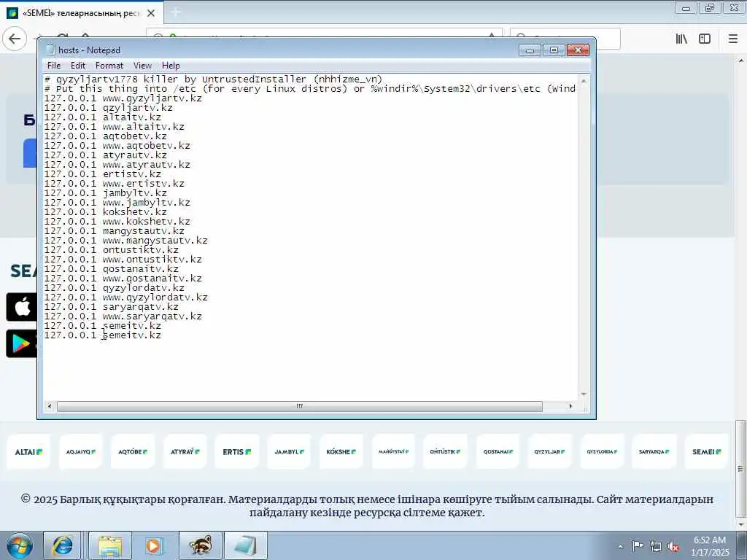
Task: Open the SARYARQA channel logo link
Action: pos(654,451)
